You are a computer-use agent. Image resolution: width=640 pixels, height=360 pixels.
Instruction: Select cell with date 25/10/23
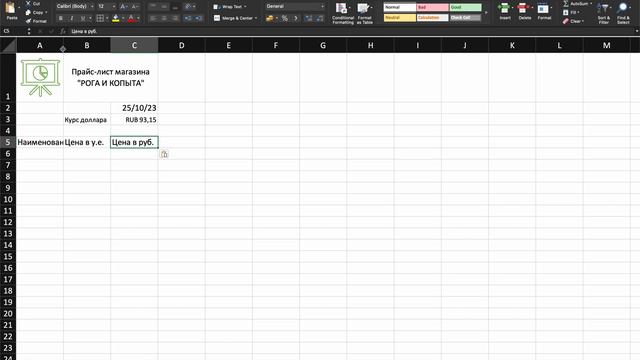[134, 108]
